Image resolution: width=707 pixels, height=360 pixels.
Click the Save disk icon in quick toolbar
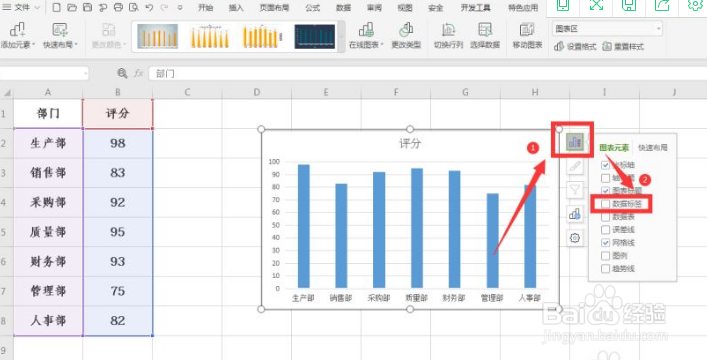pyautogui.click(x=87, y=8)
